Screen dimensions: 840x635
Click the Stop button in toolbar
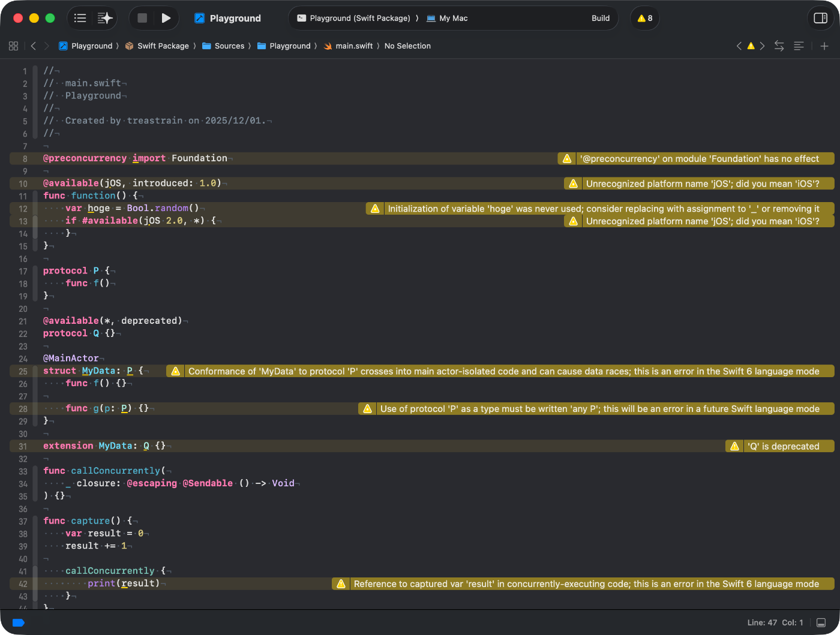pos(142,18)
